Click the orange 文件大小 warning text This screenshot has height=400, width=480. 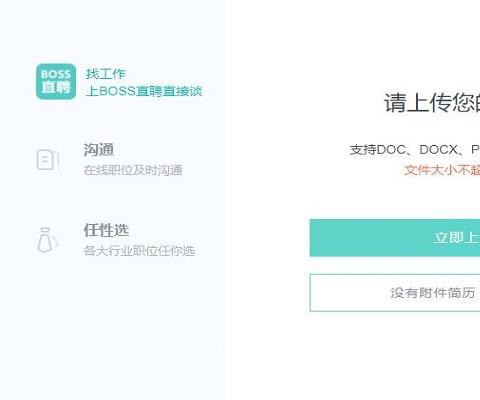tap(442, 170)
